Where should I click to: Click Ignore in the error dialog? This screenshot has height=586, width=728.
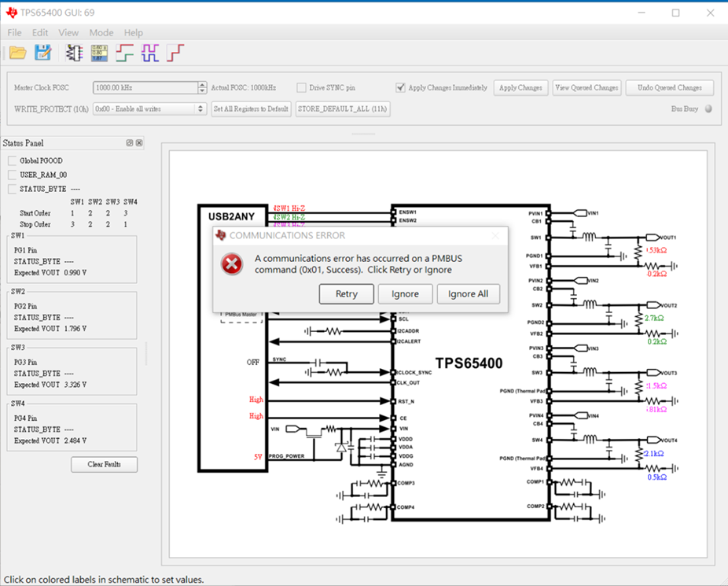point(405,294)
